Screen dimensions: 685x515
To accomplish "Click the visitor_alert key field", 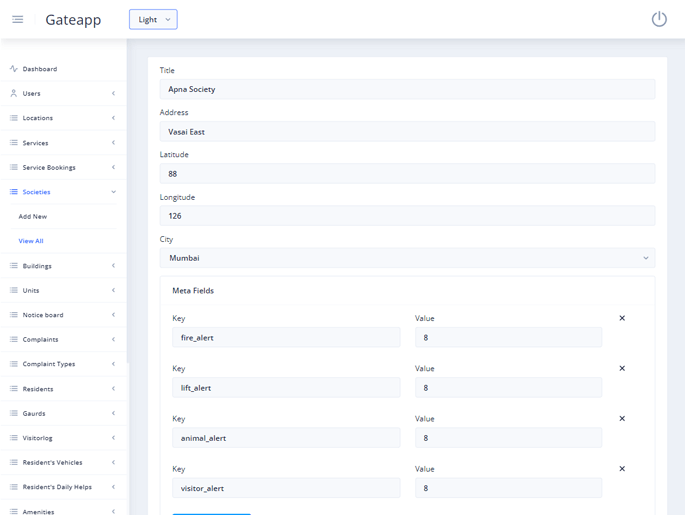I will point(286,488).
